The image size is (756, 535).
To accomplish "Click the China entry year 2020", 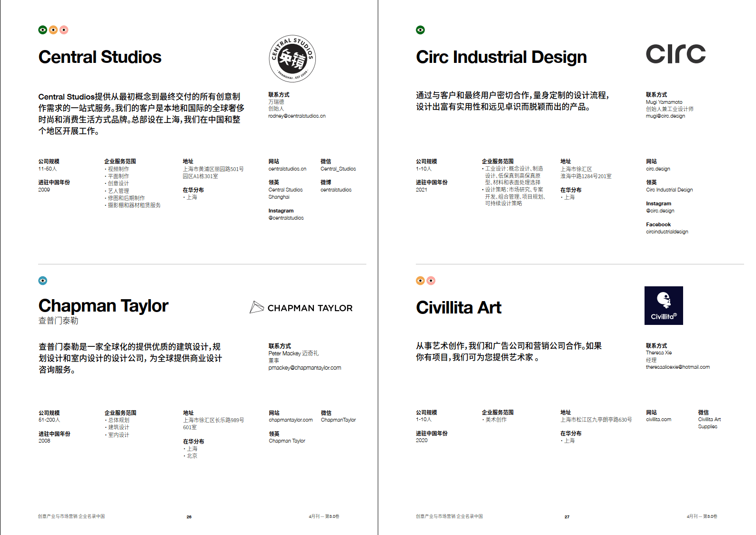I will pos(422,440).
